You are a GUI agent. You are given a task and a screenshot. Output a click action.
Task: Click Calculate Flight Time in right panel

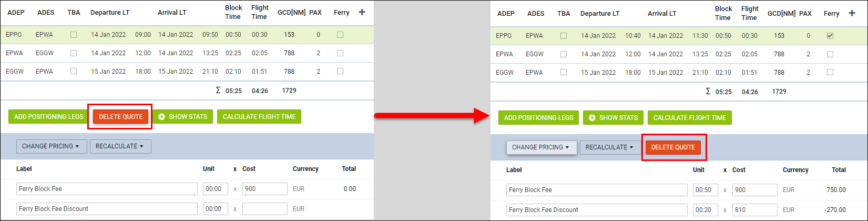point(690,118)
